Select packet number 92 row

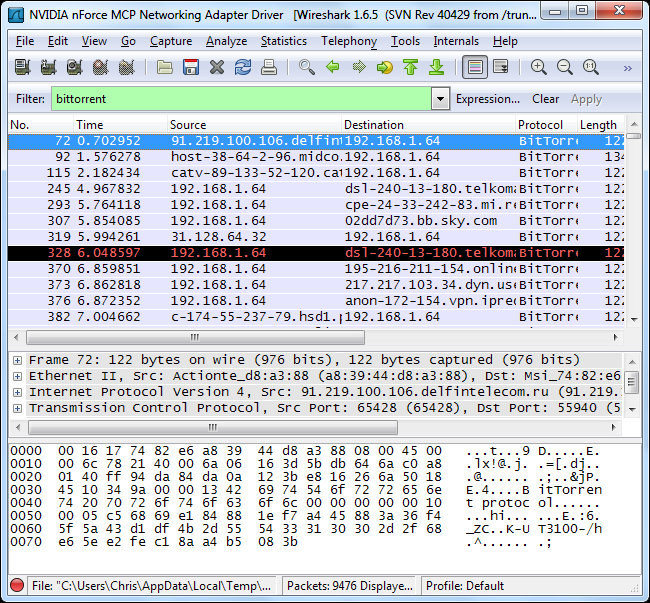click(316, 157)
